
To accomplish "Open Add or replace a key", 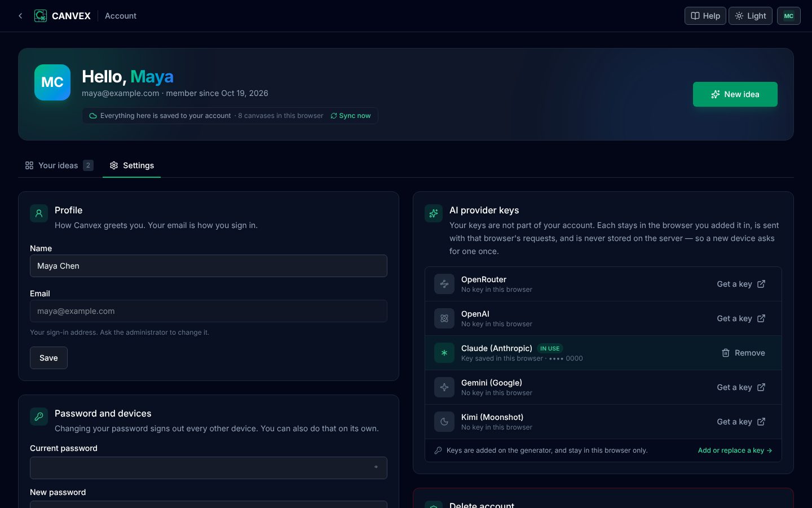I will click(735, 450).
